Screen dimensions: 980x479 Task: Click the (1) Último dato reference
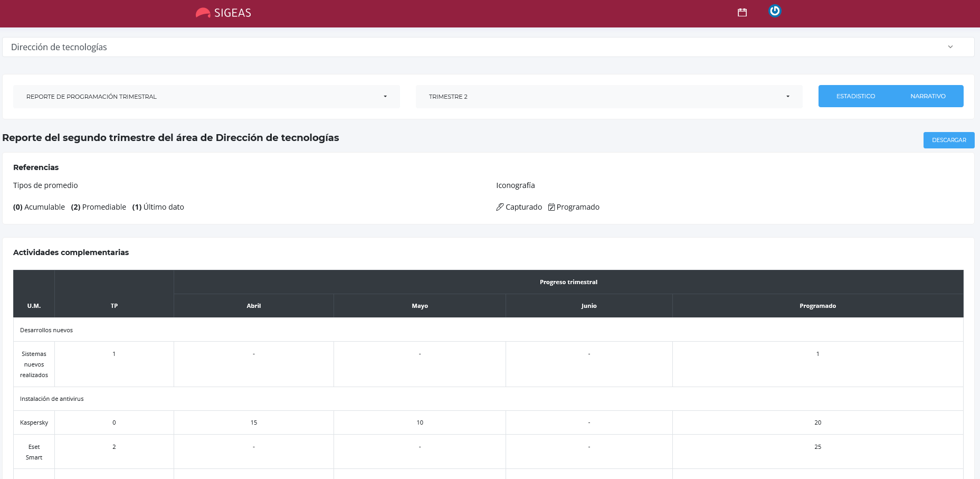point(158,207)
